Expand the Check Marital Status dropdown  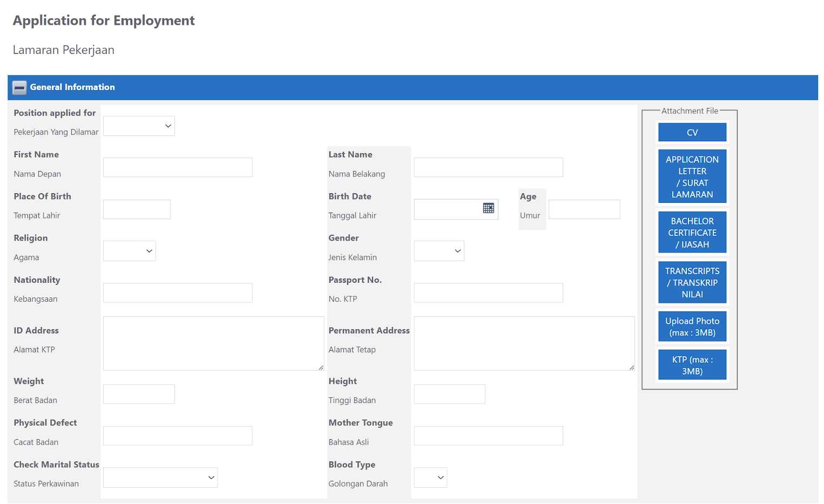[x=160, y=478]
